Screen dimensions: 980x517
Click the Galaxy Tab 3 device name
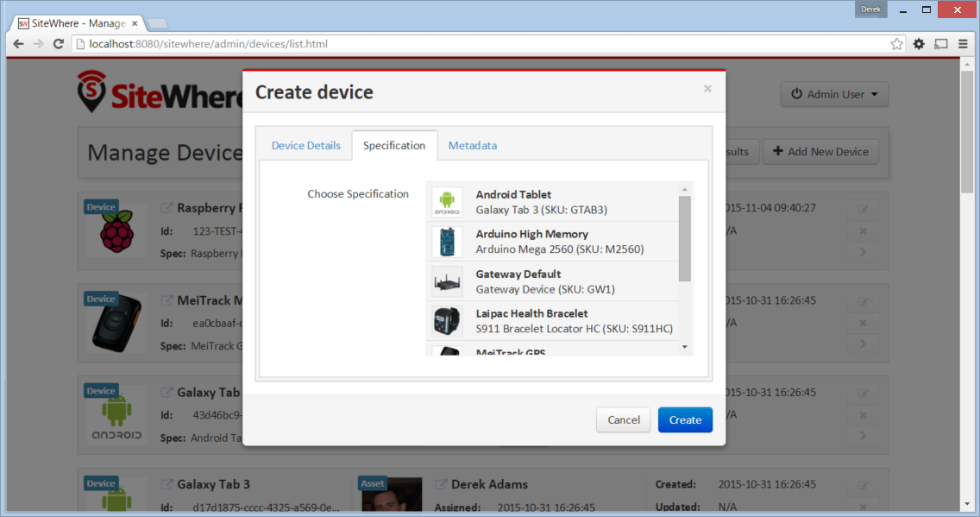coord(213,484)
